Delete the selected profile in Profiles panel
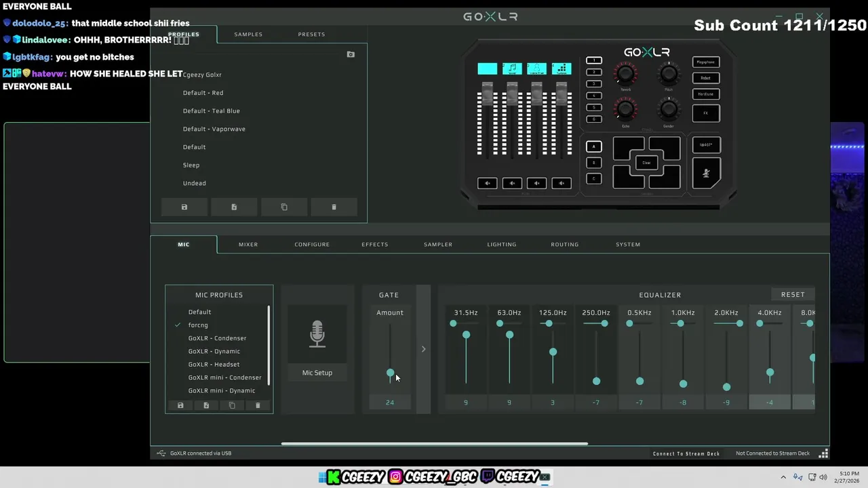The image size is (868, 488). coord(334,207)
